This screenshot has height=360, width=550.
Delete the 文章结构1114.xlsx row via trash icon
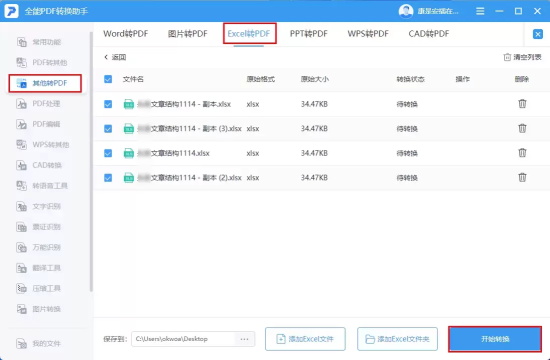pyautogui.click(x=522, y=153)
